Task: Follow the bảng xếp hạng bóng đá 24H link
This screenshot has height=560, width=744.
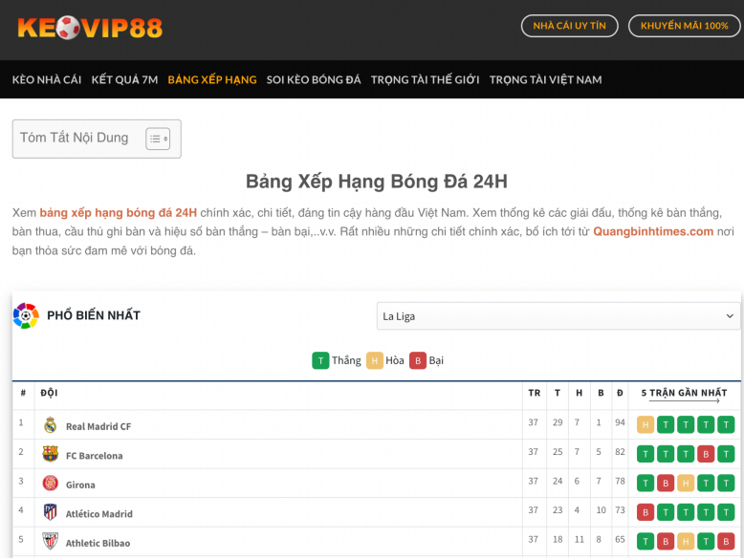Action: click(119, 212)
